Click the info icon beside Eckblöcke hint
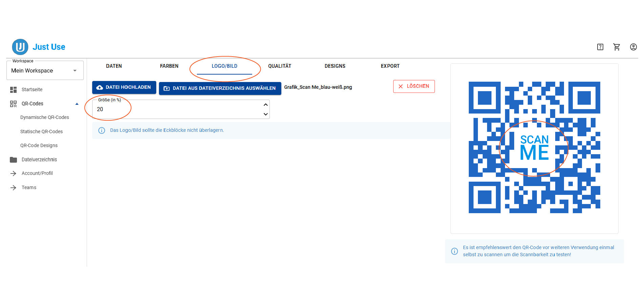This screenshot has width=644, height=305. pos(102,130)
